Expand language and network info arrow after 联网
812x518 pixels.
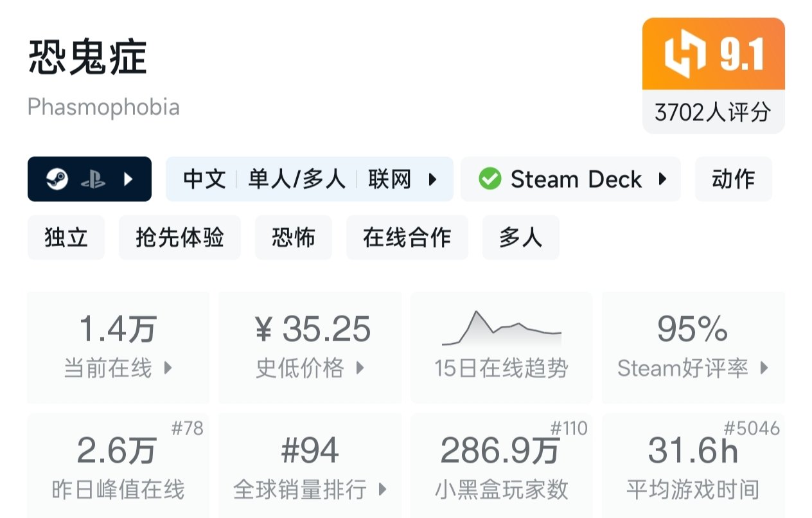point(433,179)
